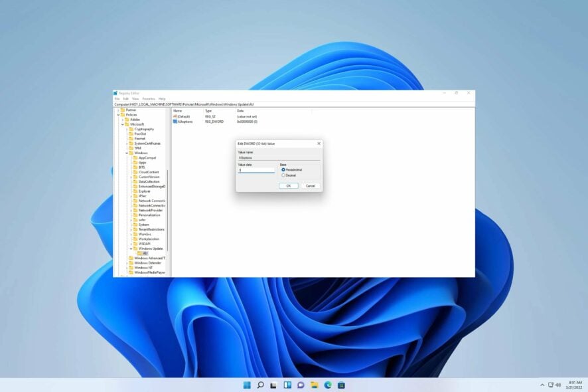Confirm the DWORD edit with OK
This screenshot has width=588, height=392.
coord(289,186)
